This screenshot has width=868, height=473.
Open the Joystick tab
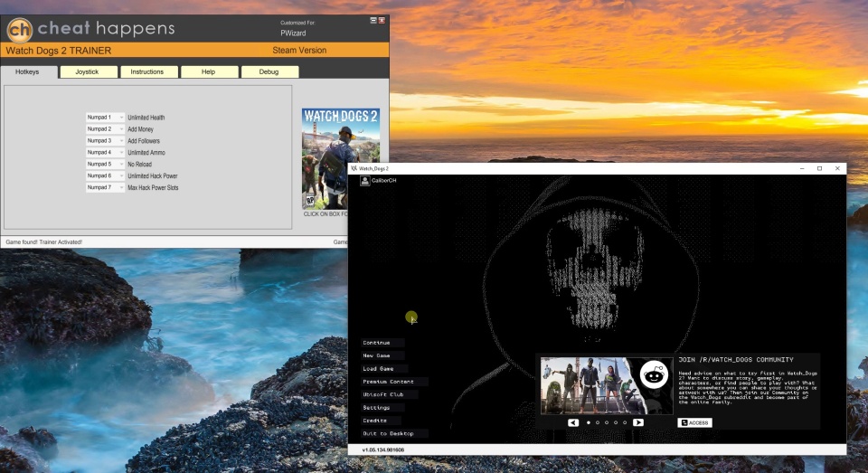(x=88, y=72)
